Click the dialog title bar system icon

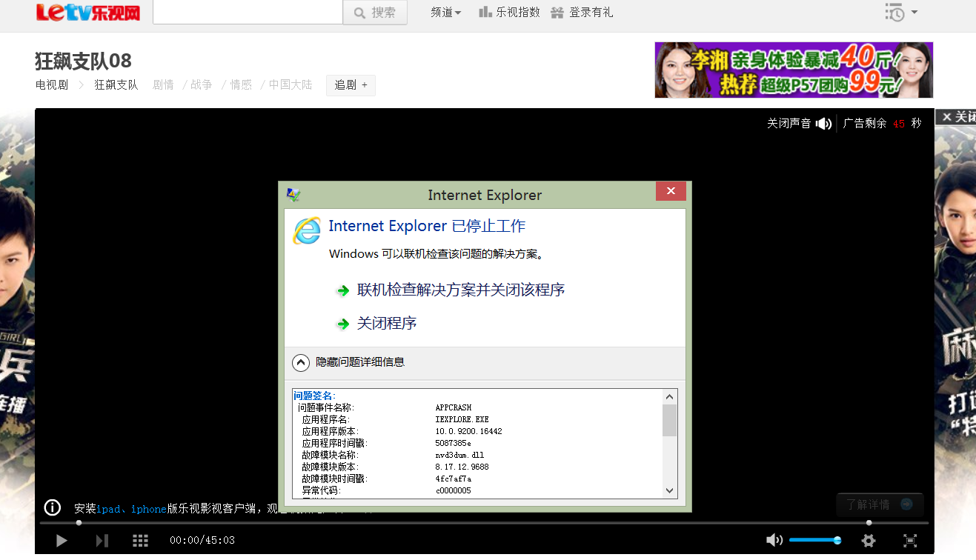(x=293, y=195)
